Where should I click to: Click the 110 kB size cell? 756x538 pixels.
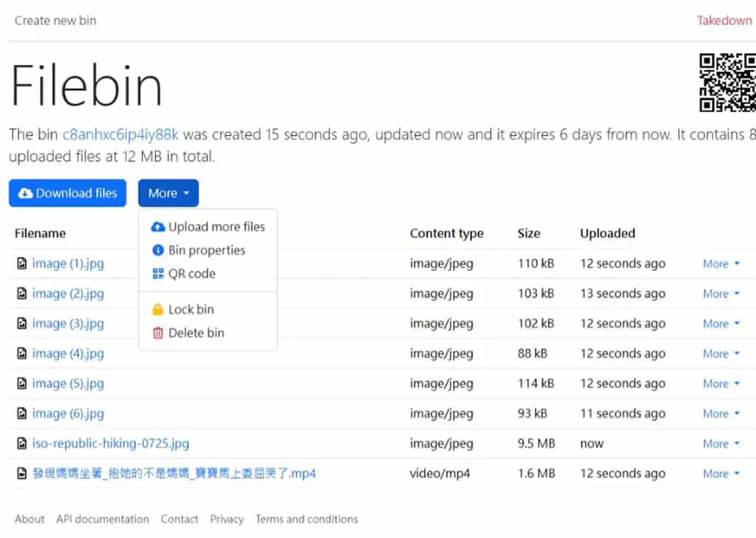536,263
